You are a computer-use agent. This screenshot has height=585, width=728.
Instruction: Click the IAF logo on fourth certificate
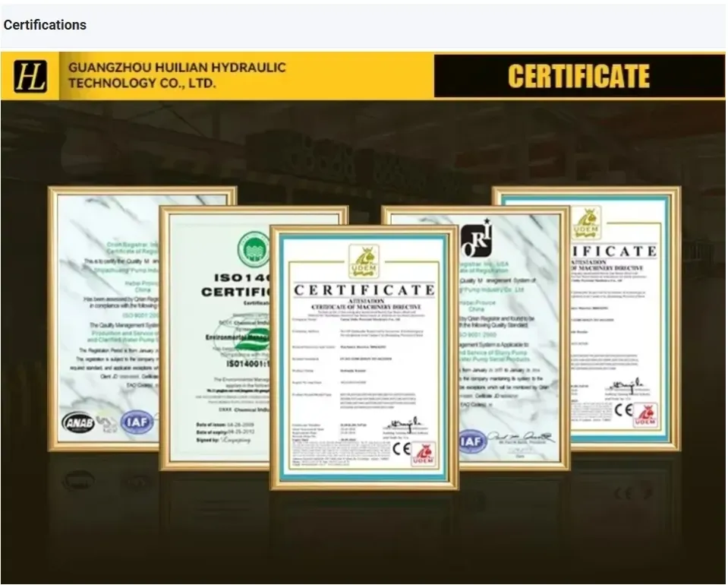pos(472,441)
